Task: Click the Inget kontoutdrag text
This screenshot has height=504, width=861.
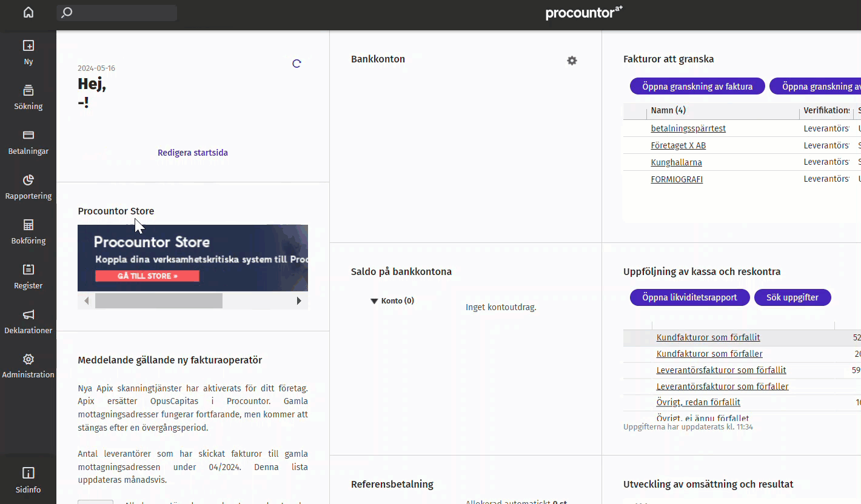Action: 501,307
